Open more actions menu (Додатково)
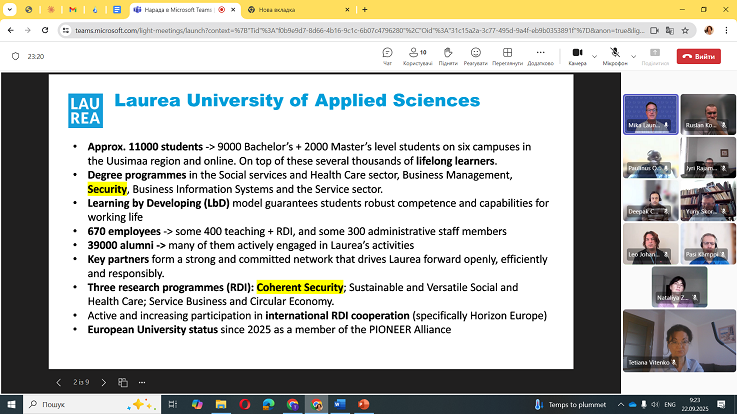Screen dimensions: 737x414 tap(540, 55)
